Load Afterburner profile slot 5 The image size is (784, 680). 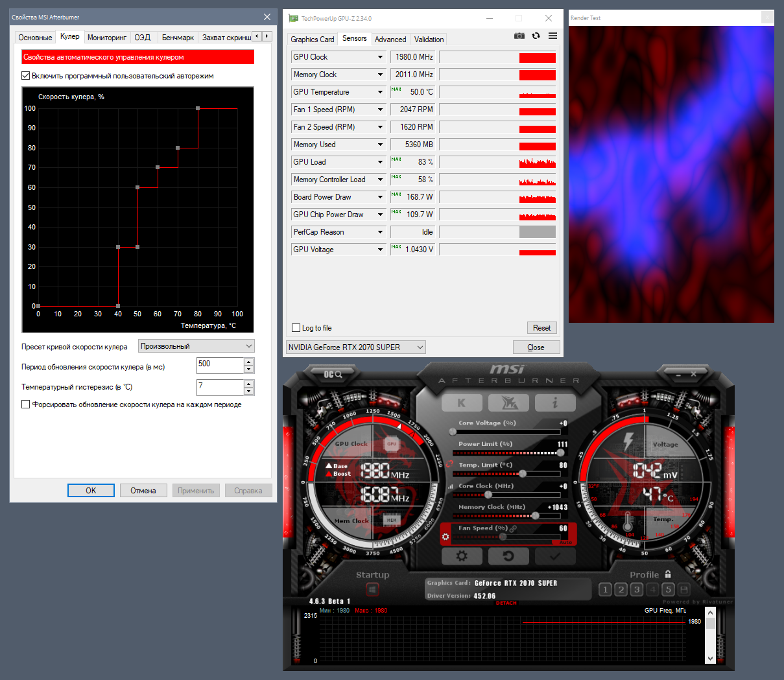[668, 589]
